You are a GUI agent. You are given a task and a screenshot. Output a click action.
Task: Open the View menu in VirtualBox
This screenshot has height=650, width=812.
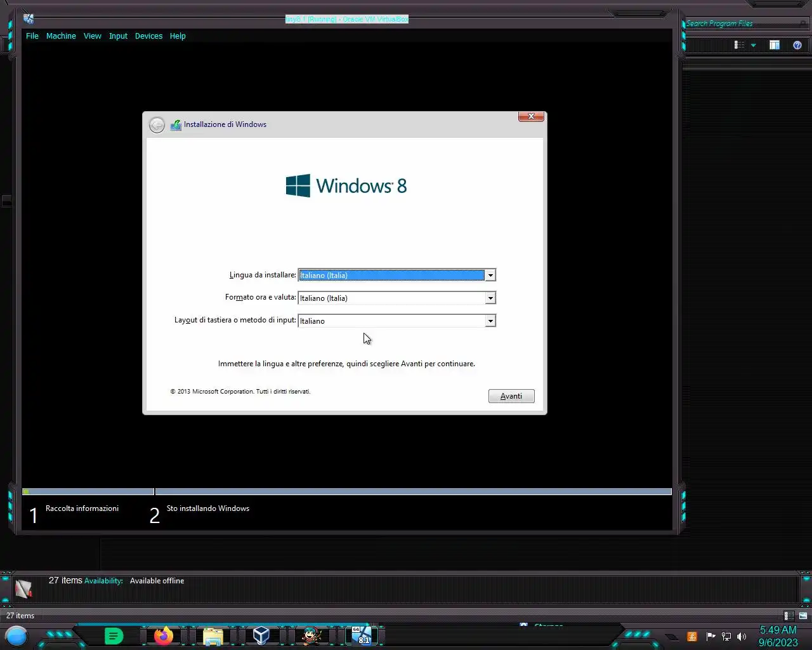(93, 36)
